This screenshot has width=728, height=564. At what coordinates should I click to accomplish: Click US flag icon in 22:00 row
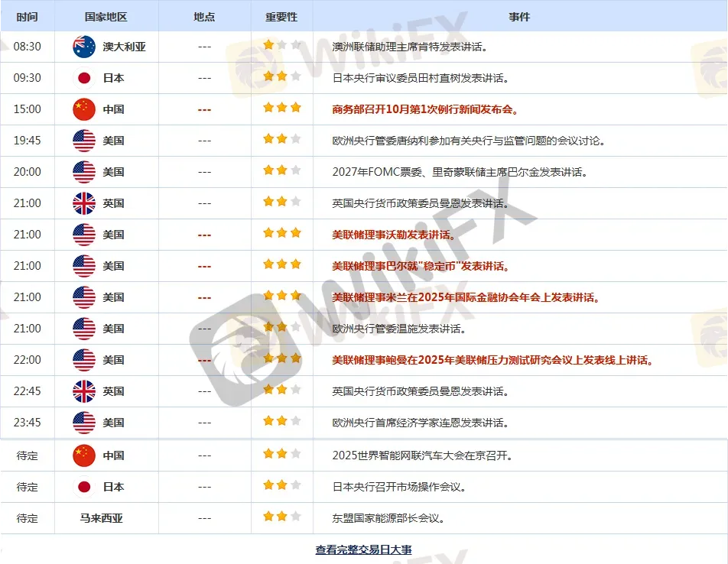84,360
